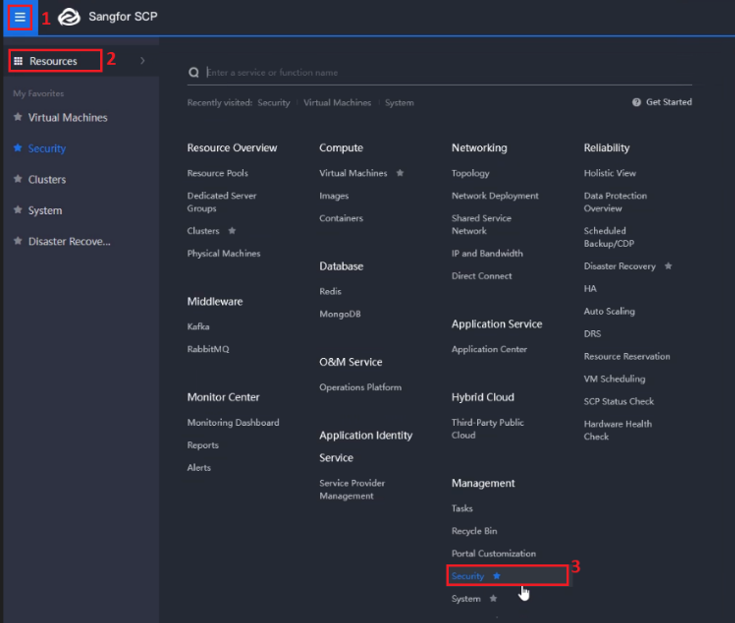Click the hamburger menu icon

(x=20, y=17)
